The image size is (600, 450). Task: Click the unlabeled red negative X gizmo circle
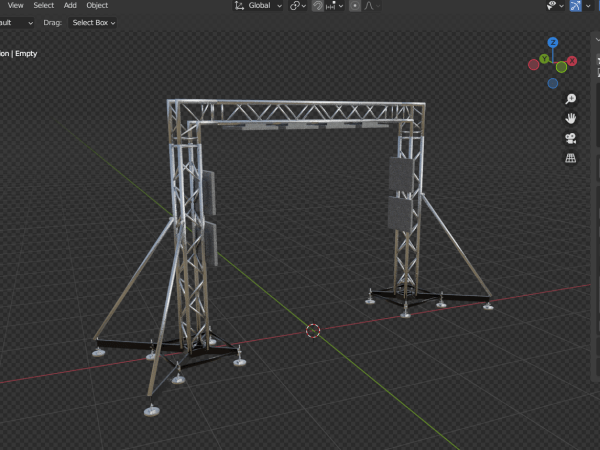pos(533,65)
